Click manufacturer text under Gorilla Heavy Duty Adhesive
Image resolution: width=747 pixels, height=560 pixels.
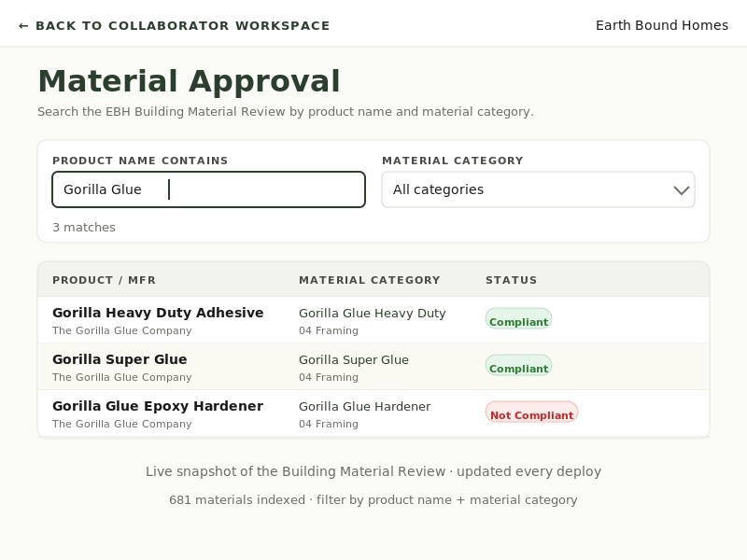(x=122, y=330)
